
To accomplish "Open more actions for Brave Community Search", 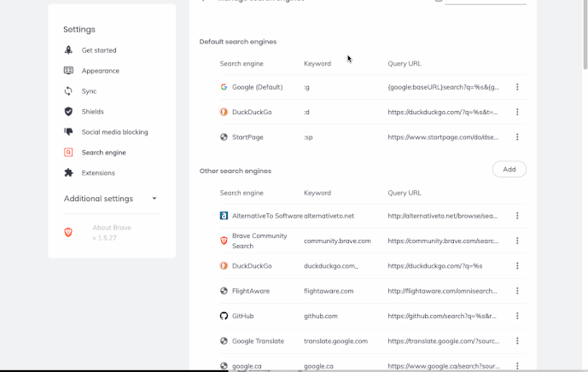I will [517, 241].
